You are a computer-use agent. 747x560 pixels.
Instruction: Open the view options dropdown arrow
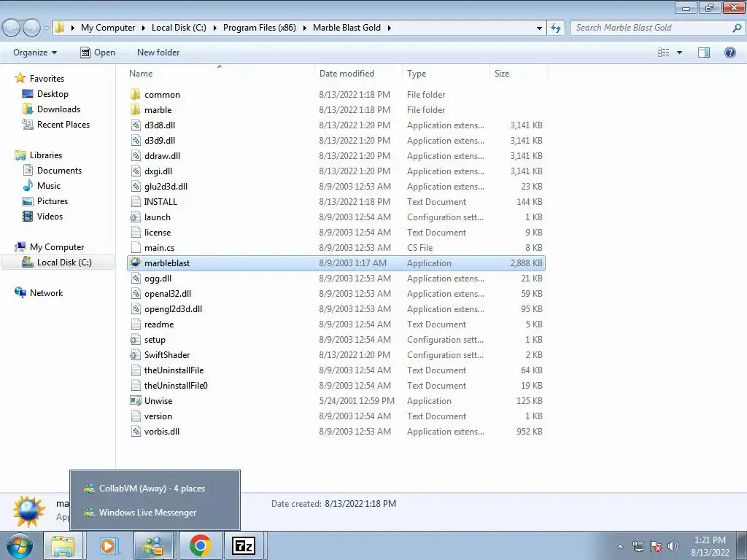(x=679, y=52)
